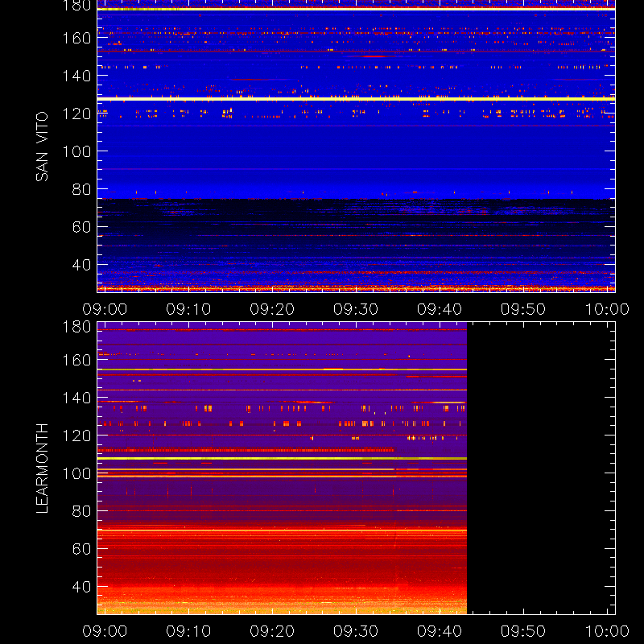Select the 09:40 time label under San Vito plot
Image resolution: width=644 pixels, height=644 pixels.
tap(440, 309)
